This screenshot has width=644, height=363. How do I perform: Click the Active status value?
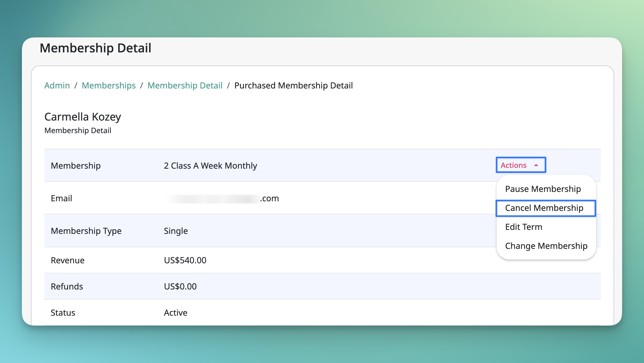coord(175,313)
